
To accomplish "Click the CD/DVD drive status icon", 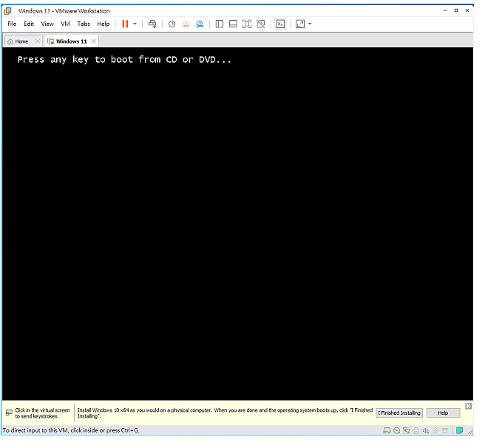I will [x=397, y=430].
